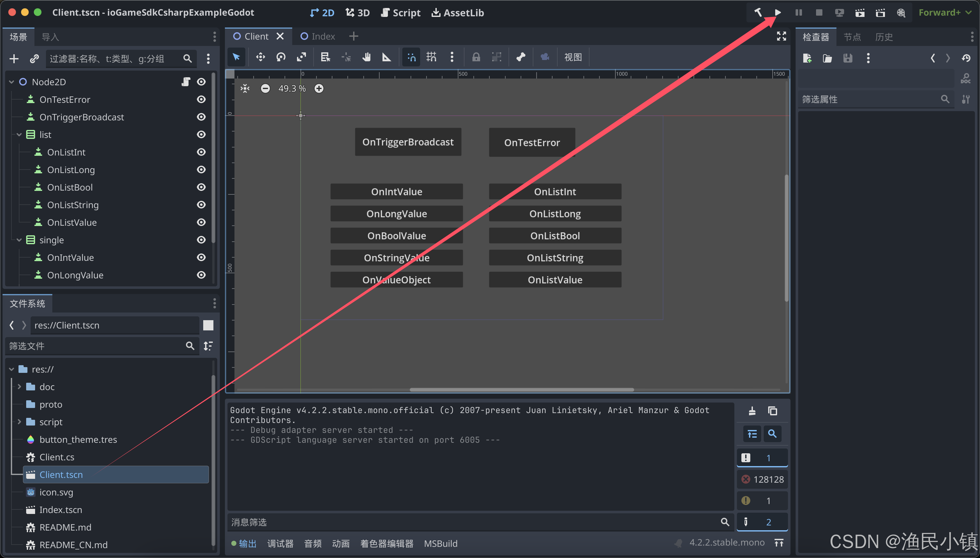The width and height of the screenshot is (980, 558).
Task: Collapse the list node in the scene tree
Action: [x=19, y=134]
